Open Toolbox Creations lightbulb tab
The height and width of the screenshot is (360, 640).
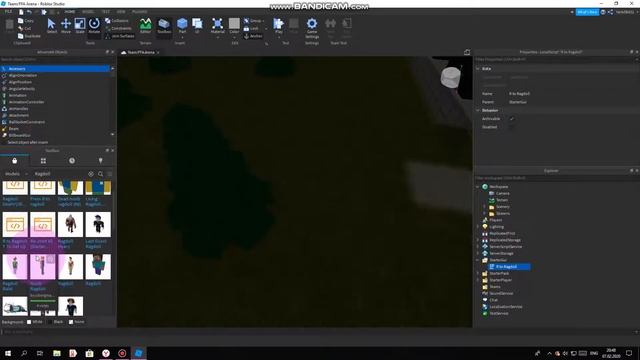coord(100,161)
